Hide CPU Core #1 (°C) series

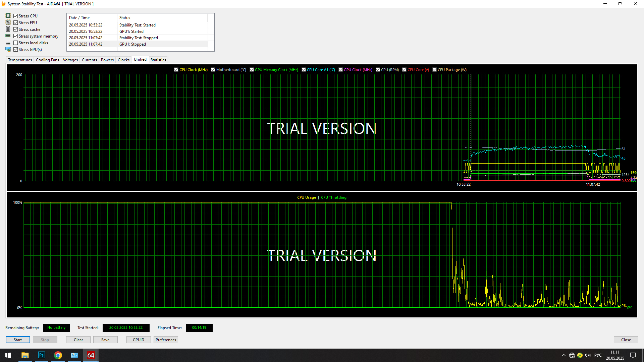[x=304, y=70]
